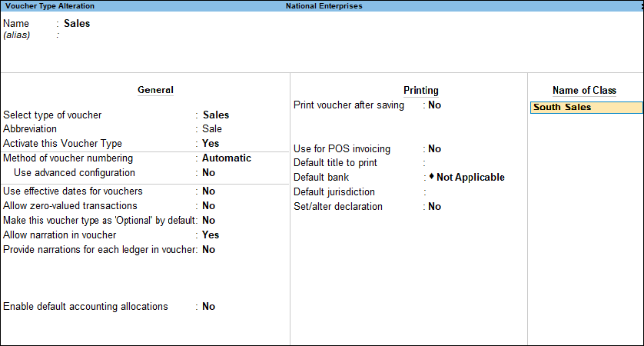Click the Name of Class heading
The width and height of the screenshot is (644, 346).
(584, 91)
